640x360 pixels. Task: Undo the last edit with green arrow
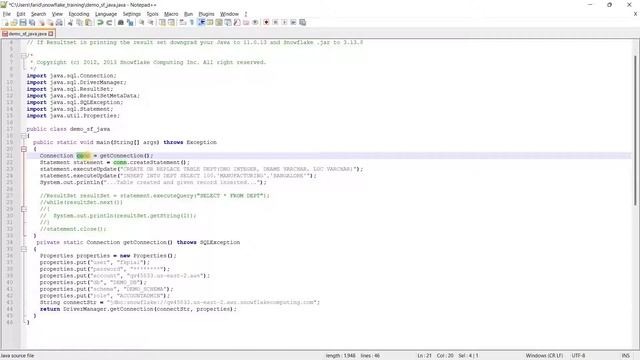(x=100, y=22)
